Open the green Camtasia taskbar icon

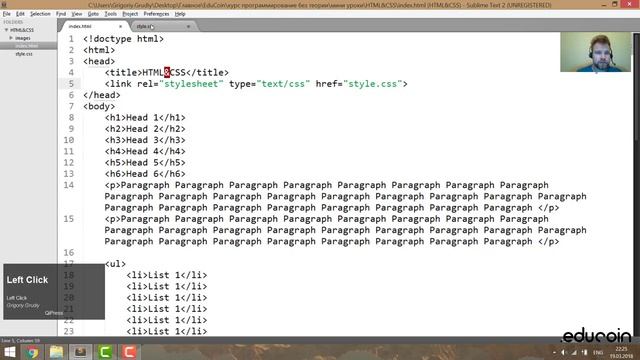coord(105,352)
